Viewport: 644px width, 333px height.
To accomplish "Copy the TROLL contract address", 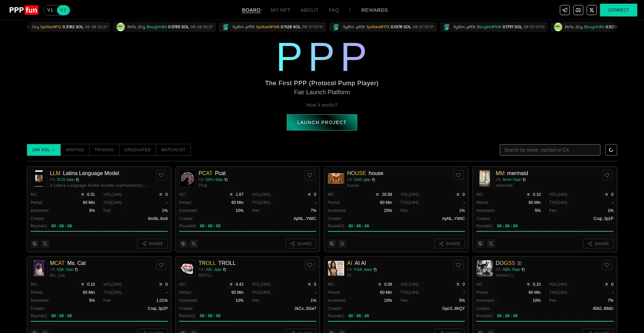I will 225,270.
